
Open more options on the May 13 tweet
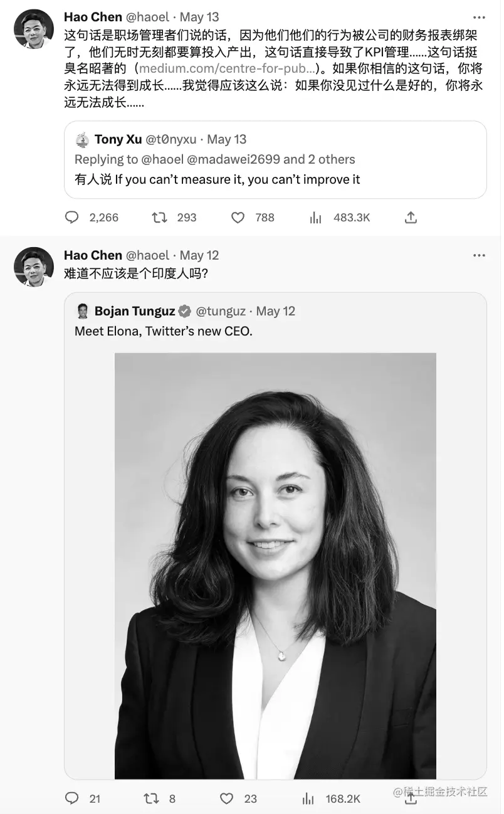[x=480, y=16]
